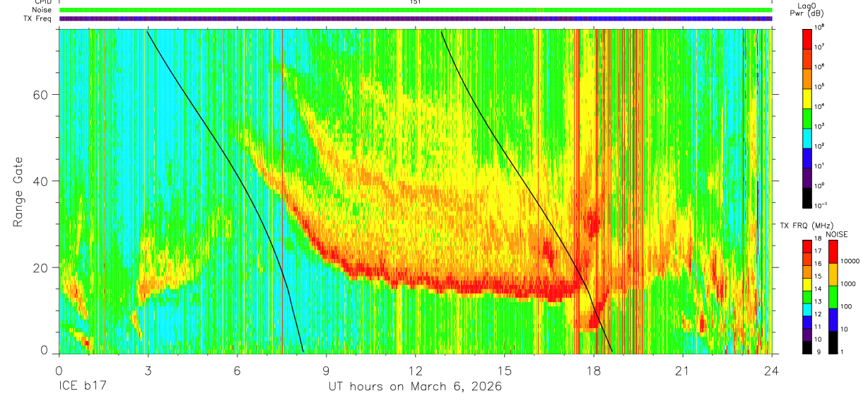This screenshot has width=868, height=401.
Task: Click the x-axis tick label '9'
Action: point(327,371)
